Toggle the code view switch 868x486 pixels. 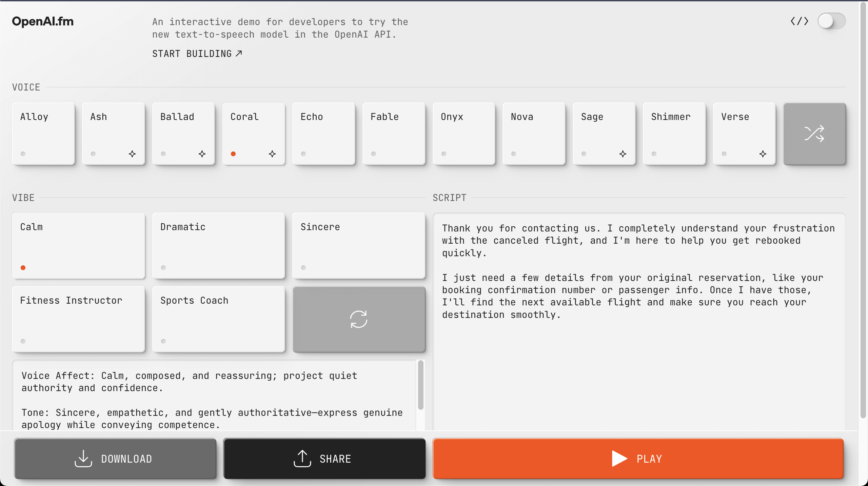[x=831, y=21]
